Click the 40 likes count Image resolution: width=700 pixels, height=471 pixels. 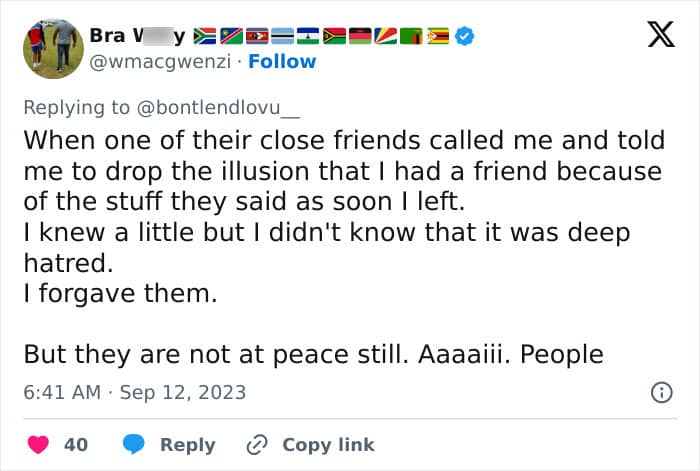pos(76,445)
